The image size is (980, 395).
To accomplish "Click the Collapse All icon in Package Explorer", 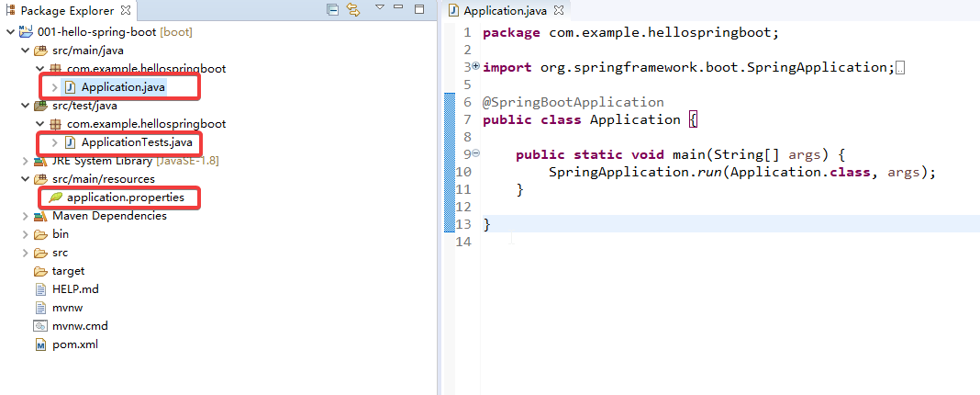I will [x=332, y=9].
